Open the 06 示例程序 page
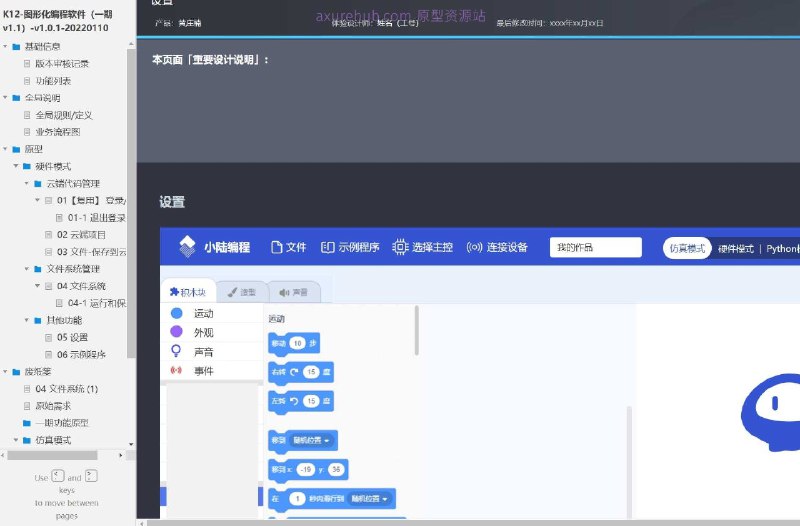This screenshot has width=800, height=526. pyautogui.click(x=81, y=354)
